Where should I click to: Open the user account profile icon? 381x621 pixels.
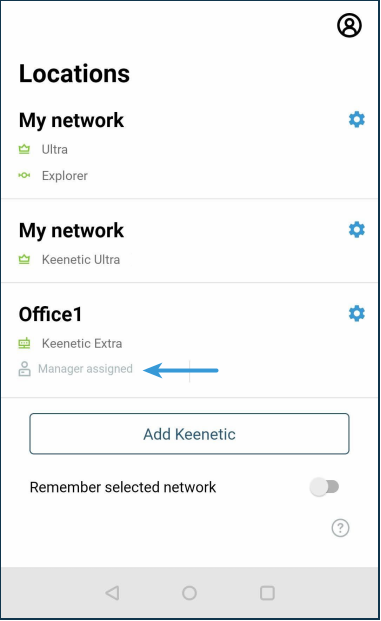[349, 25]
